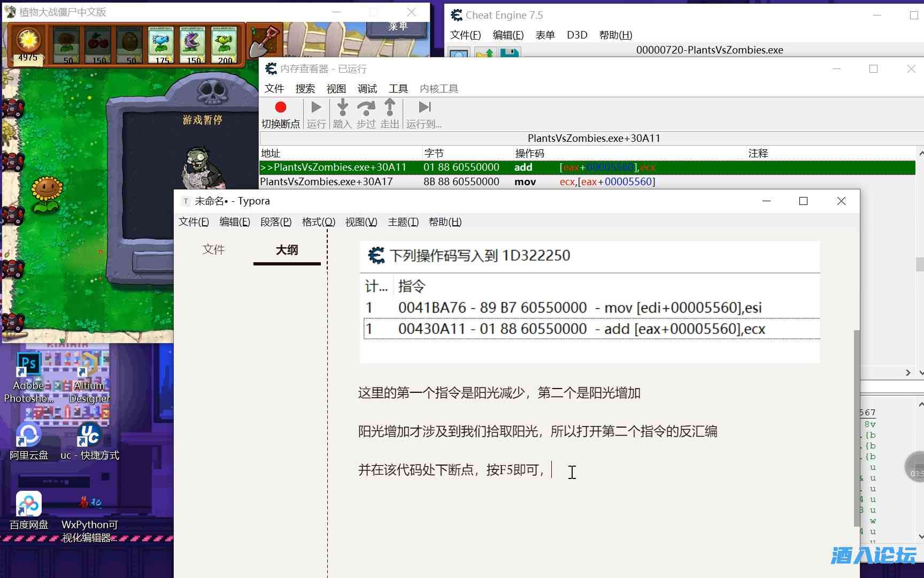Switch to the 大纲 tab in Typora sidebar
This screenshot has height=578, width=924.
(287, 249)
